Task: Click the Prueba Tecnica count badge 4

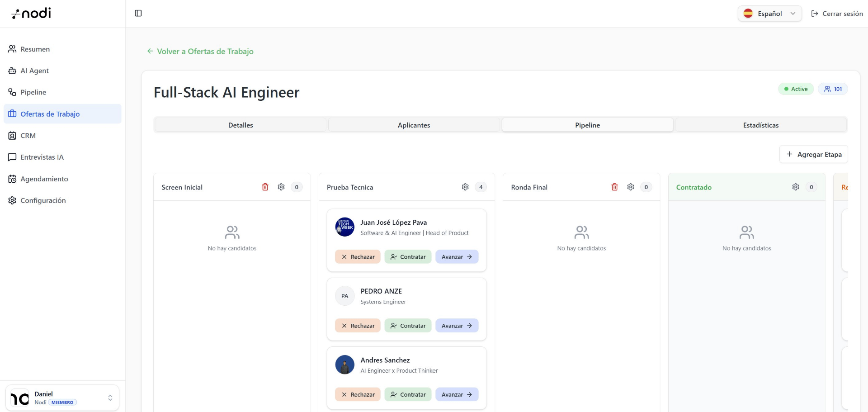Action: (481, 187)
